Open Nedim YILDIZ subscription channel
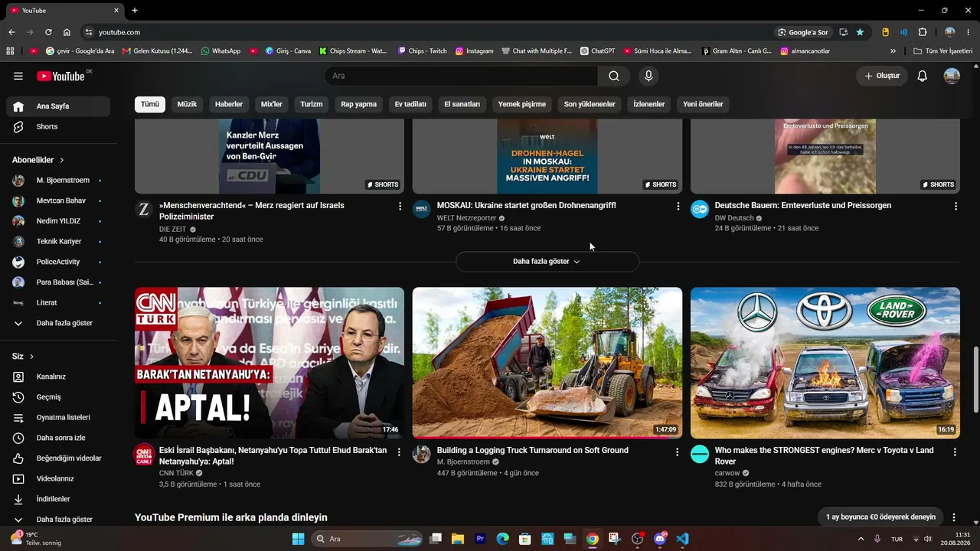 pos(58,221)
